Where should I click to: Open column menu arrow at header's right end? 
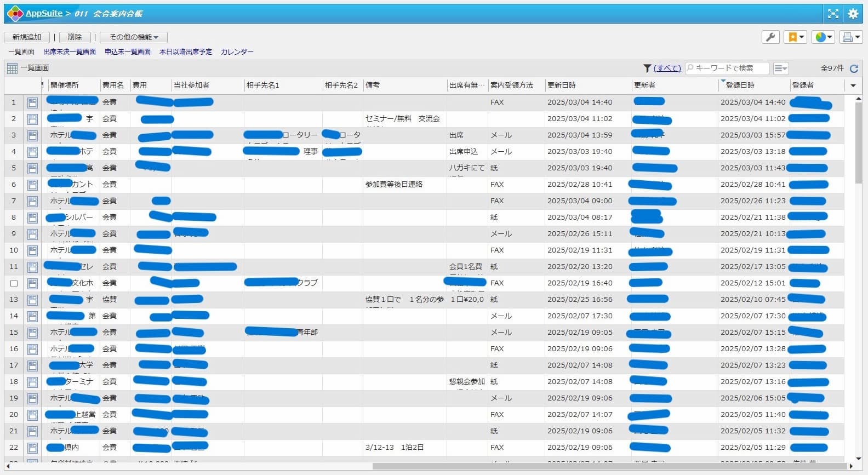click(x=853, y=85)
